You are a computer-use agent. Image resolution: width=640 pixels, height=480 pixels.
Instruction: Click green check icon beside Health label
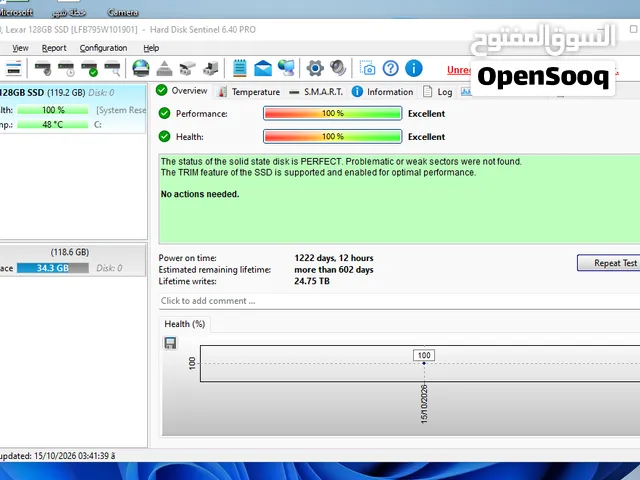164,136
